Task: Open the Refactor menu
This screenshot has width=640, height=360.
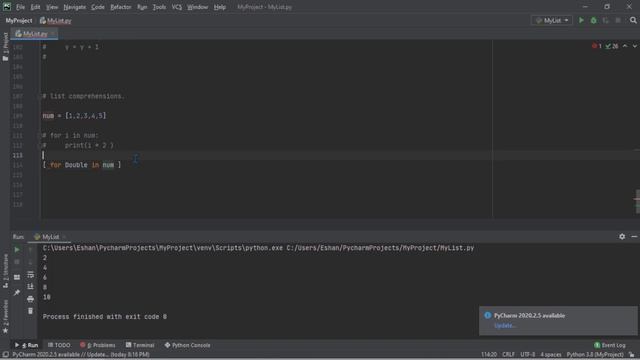Action: click(121, 7)
